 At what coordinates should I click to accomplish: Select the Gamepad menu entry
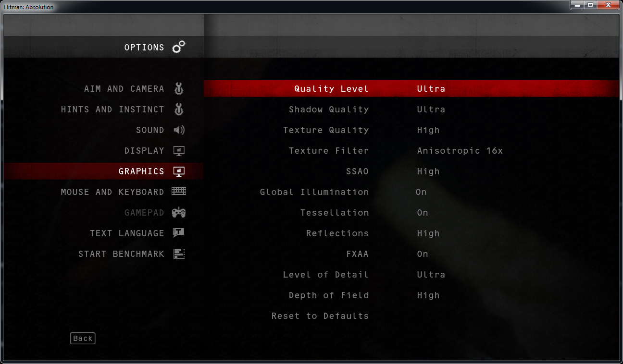point(144,213)
